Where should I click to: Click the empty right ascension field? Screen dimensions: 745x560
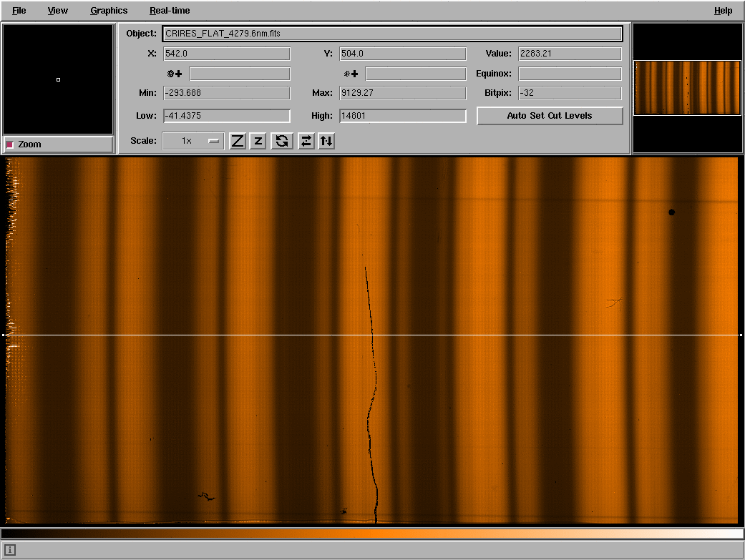[240, 74]
